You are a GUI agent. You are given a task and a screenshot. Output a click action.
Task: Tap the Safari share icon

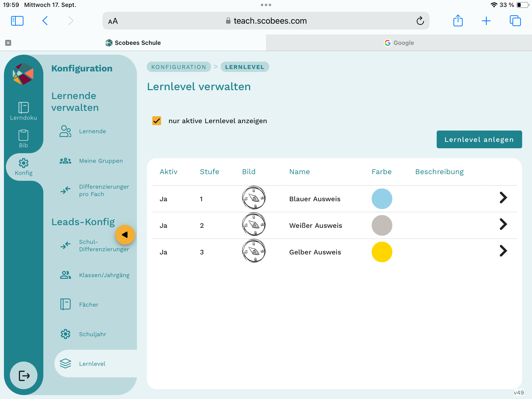[x=458, y=21]
